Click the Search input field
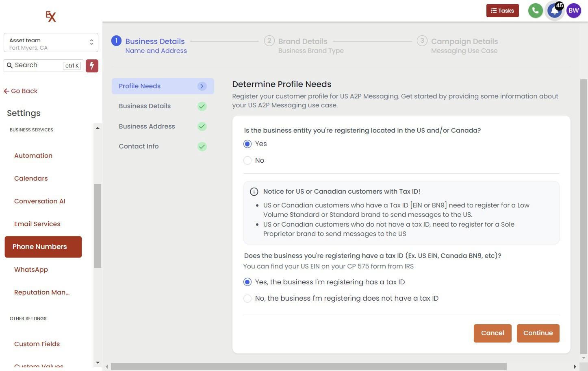This screenshot has width=588, height=371. click(x=38, y=65)
